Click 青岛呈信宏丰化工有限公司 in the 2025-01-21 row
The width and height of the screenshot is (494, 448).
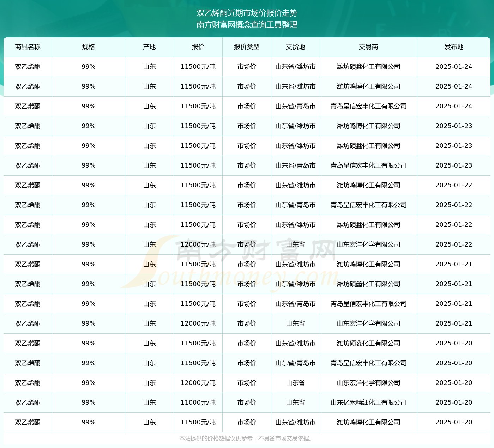click(x=369, y=304)
